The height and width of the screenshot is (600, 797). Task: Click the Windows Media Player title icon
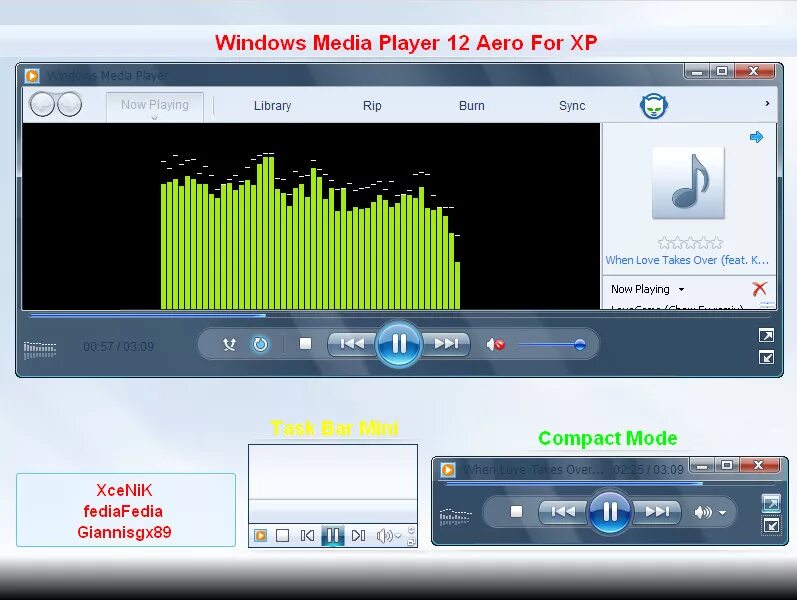32,76
